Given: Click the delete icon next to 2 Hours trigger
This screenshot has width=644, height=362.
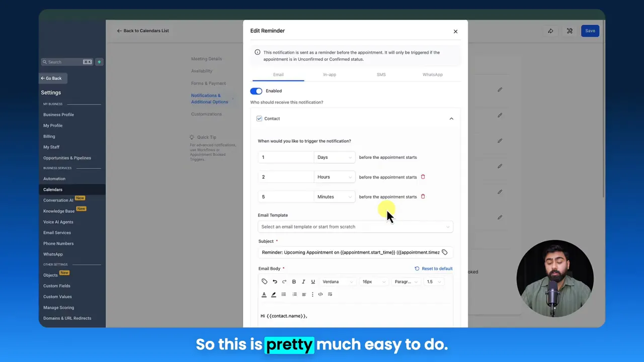Looking at the screenshot, I should pyautogui.click(x=423, y=177).
